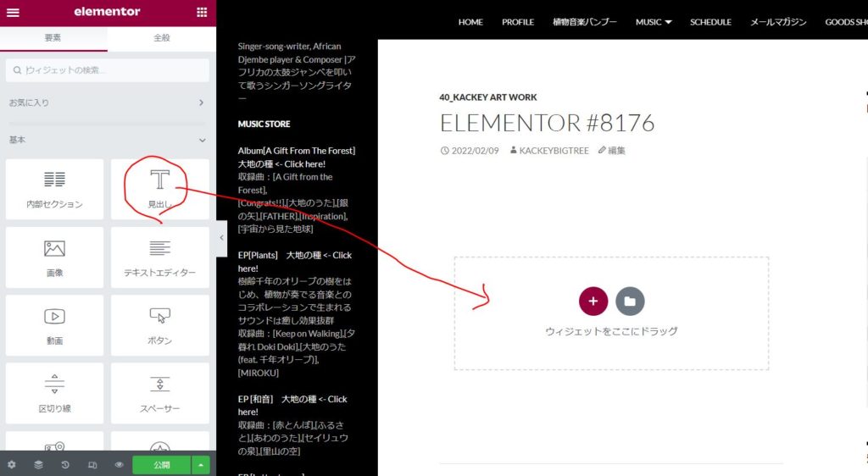Click the ELEMENTOR #8176 title
The height and width of the screenshot is (476, 868).
548,123
